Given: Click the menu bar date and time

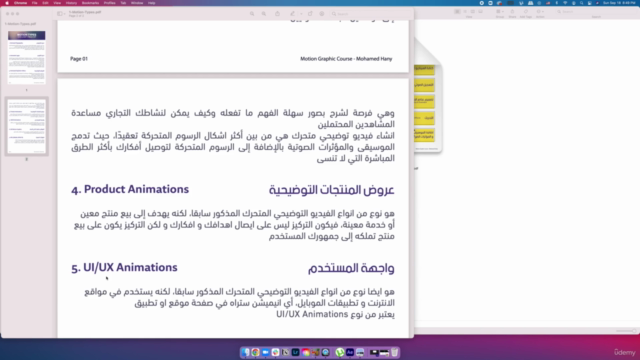Looking at the screenshot, I should [619, 3].
